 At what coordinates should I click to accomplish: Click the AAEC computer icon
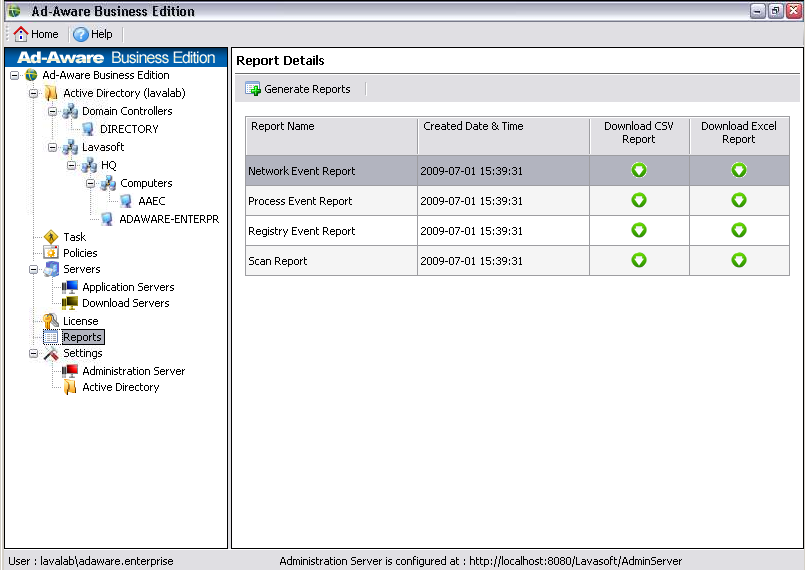pyautogui.click(x=126, y=201)
